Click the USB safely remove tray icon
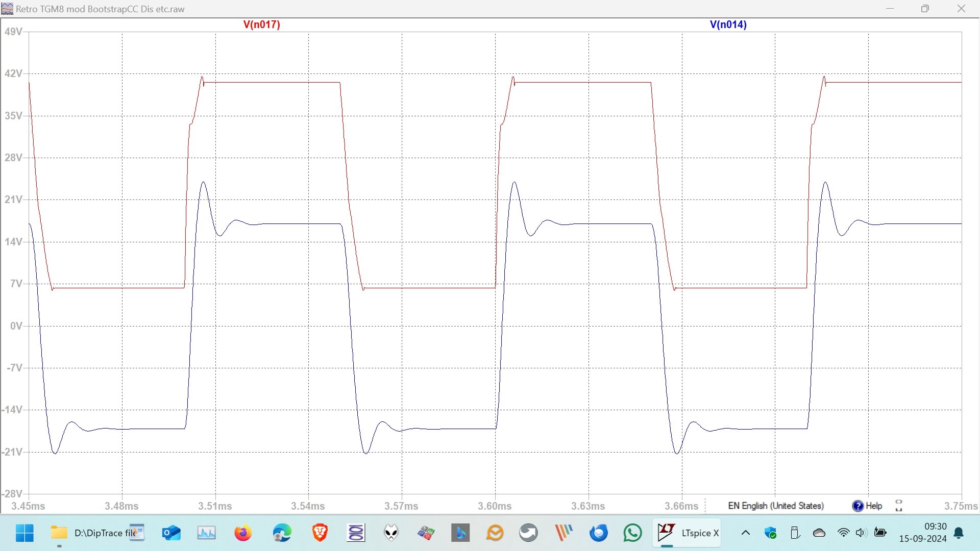This screenshot has height=551, width=980. click(795, 533)
